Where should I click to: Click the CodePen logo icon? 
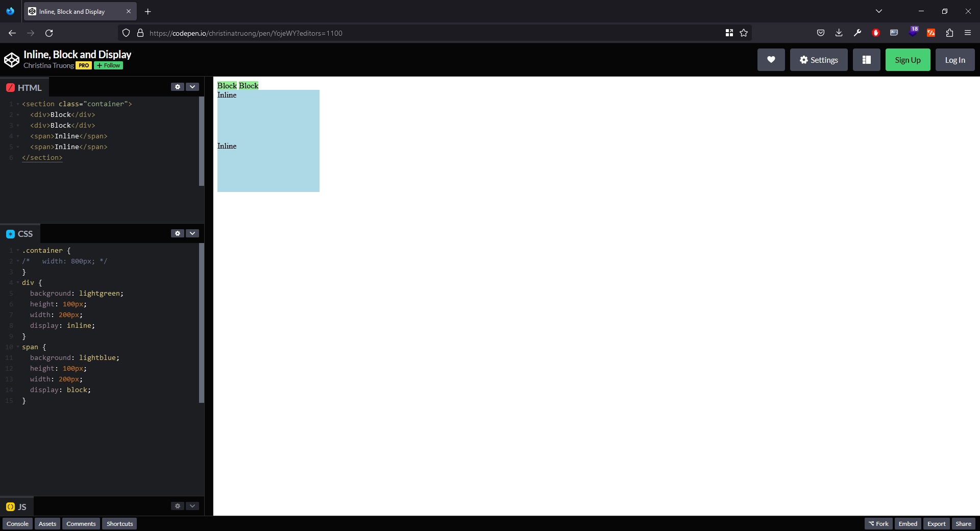coord(12,60)
